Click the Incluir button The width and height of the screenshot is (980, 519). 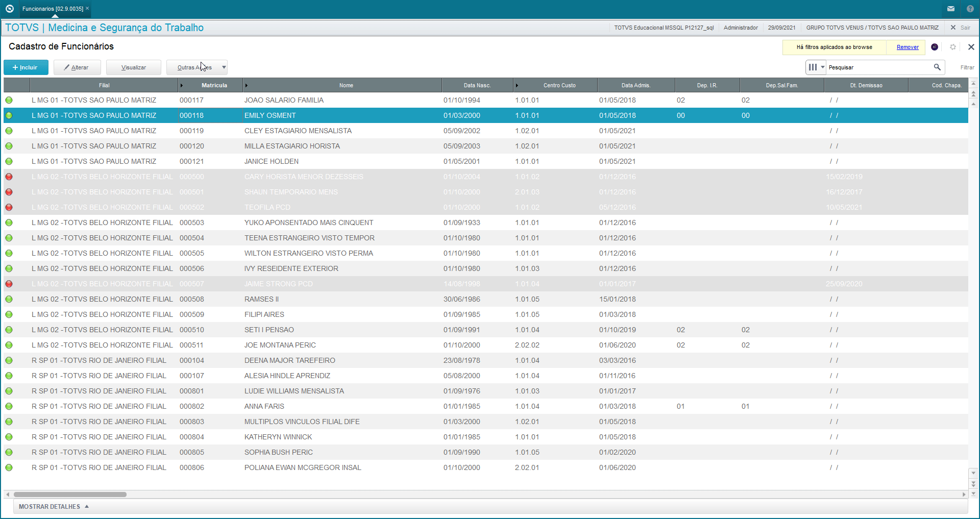pyautogui.click(x=26, y=67)
